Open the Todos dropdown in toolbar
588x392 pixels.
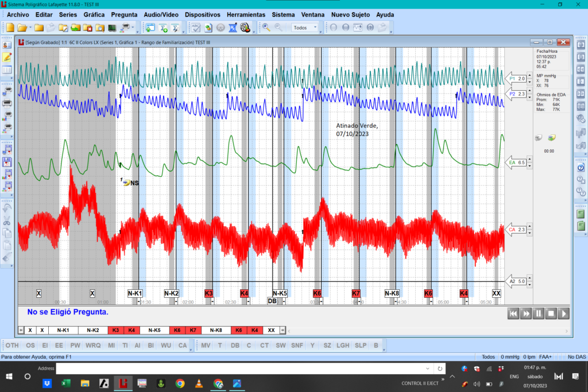point(305,28)
